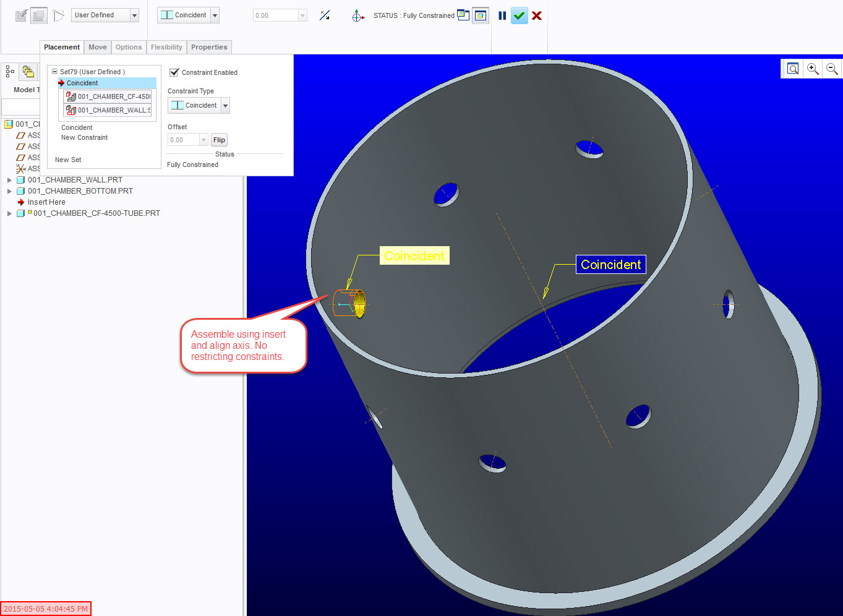843x616 pixels.
Task: Open the panel Offset 0.00 dropdown arrow
Action: (x=203, y=140)
